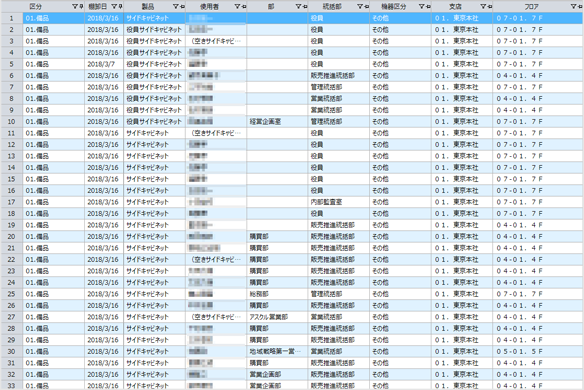Sort by the 区分 column header
Image resolution: width=584 pixels, height=390 pixels.
pos(36,6)
